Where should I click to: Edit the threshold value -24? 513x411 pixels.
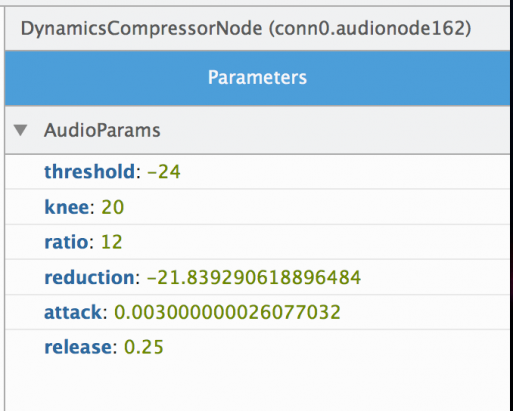coord(164,172)
